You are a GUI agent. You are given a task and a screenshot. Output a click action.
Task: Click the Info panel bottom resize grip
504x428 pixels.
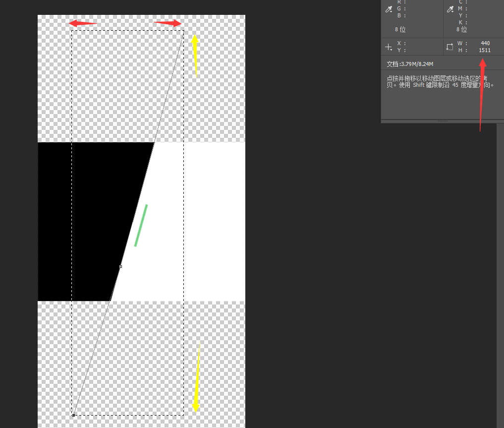tap(442, 121)
